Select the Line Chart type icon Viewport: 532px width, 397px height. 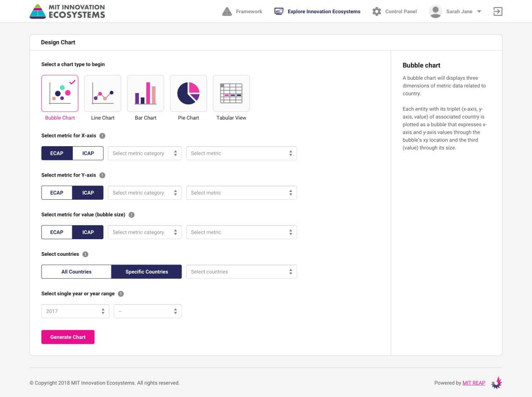[103, 93]
